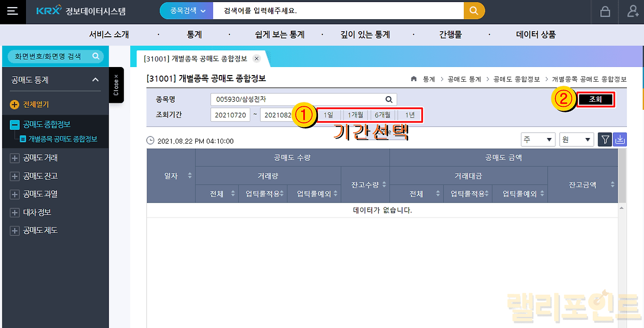
Task: Click the 조회 search button
Action: point(595,100)
